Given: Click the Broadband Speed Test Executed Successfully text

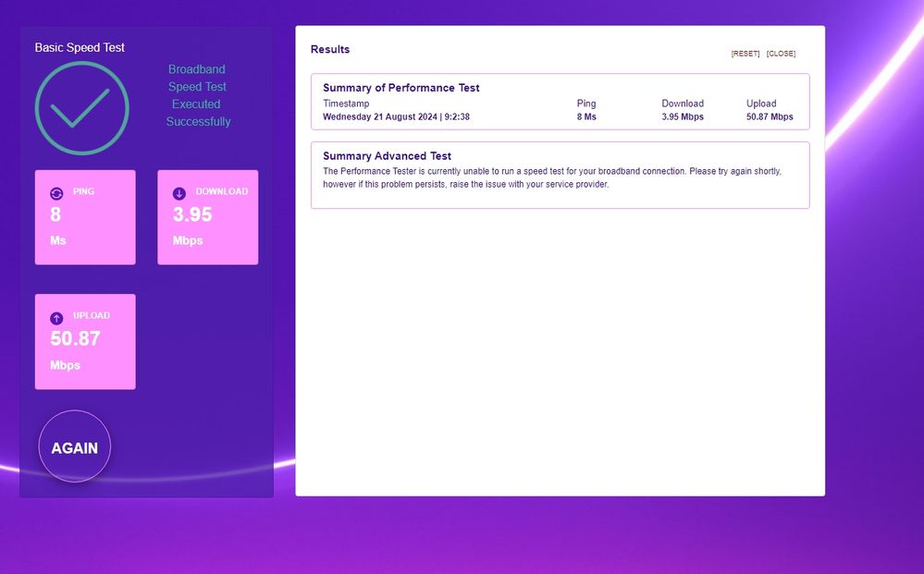Looking at the screenshot, I should 197,95.
